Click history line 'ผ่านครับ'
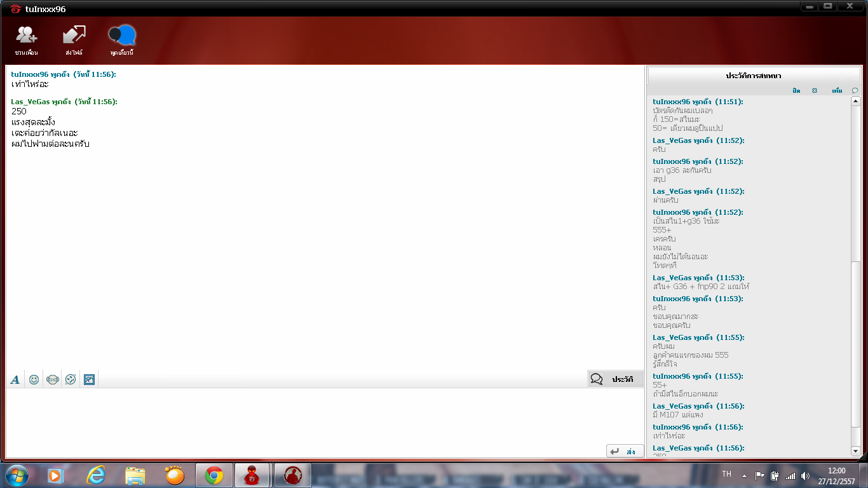 click(665, 200)
